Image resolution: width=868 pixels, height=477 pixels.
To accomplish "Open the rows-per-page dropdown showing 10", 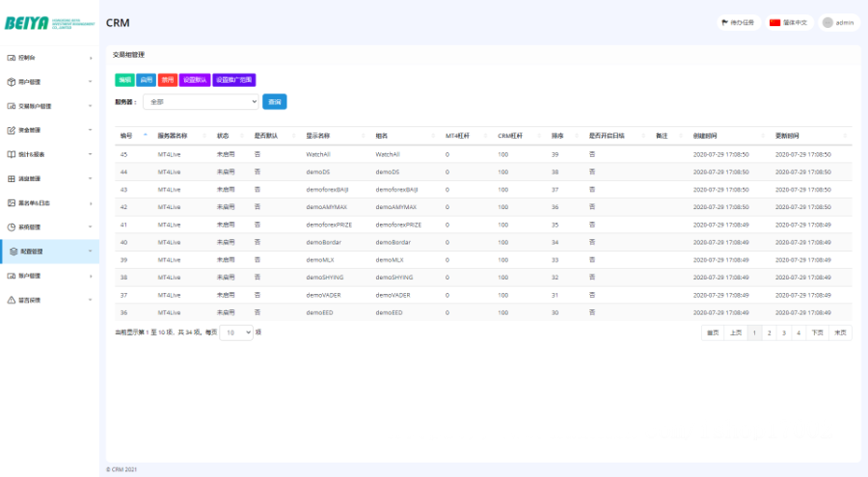I will 236,332.
